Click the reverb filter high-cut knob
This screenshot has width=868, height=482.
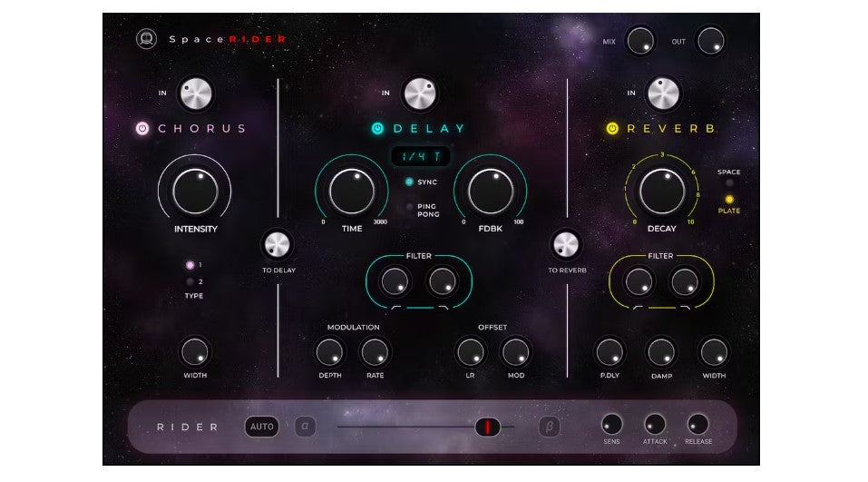[x=685, y=281]
